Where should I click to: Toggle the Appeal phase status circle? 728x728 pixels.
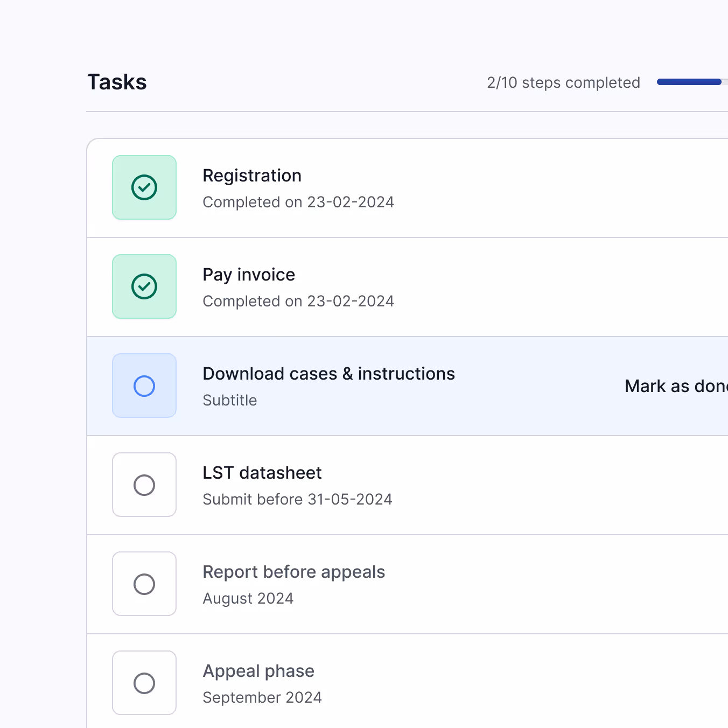pos(144,683)
